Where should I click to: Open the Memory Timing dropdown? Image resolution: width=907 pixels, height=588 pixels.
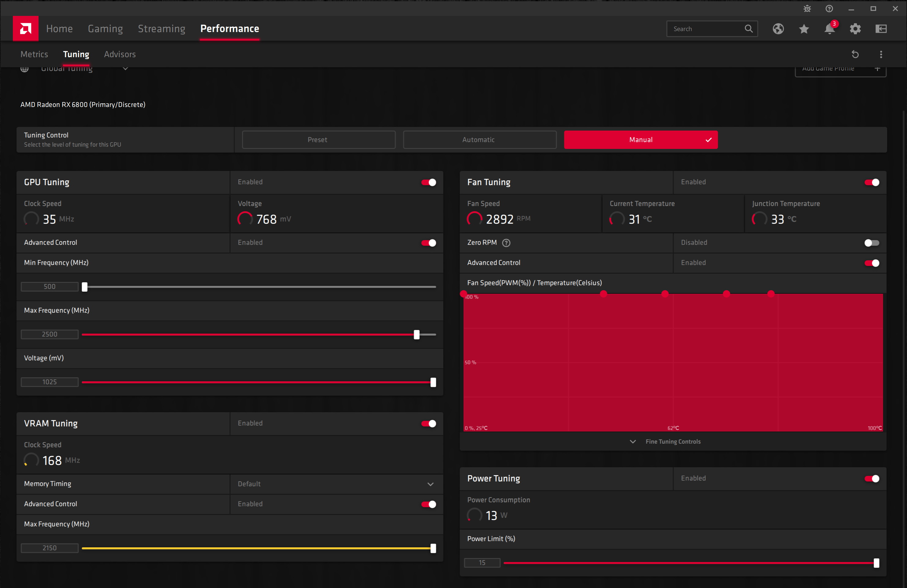336,484
